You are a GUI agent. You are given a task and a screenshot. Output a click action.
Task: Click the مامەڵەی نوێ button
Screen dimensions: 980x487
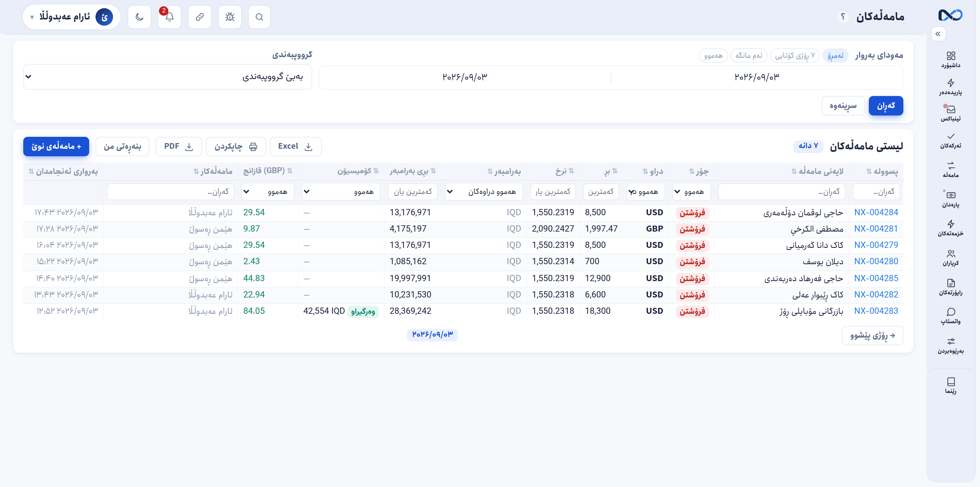pos(56,146)
